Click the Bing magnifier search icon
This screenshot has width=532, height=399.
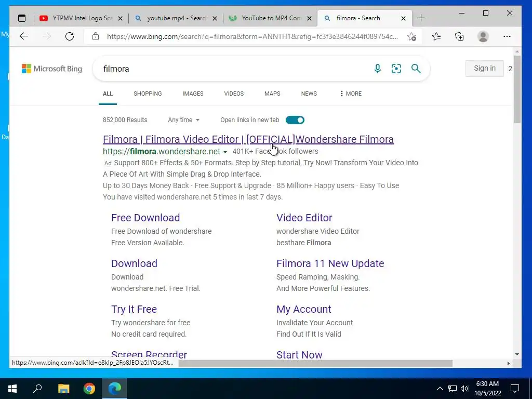(x=416, y=69)
